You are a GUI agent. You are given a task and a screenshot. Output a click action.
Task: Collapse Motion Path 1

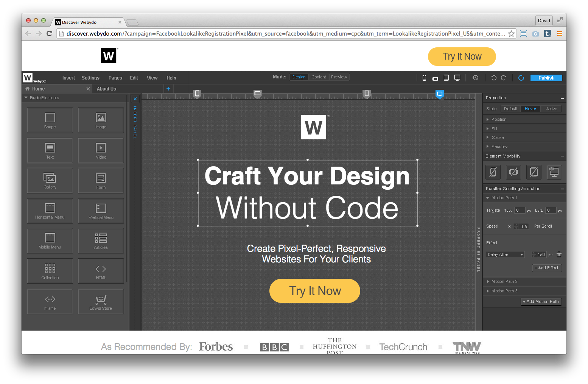pos(524,198)
